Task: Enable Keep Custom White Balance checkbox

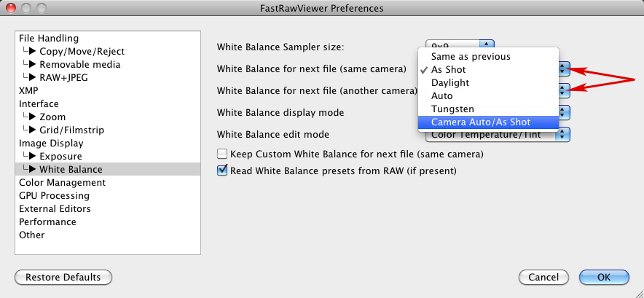Action: click(x=223, y=154)
